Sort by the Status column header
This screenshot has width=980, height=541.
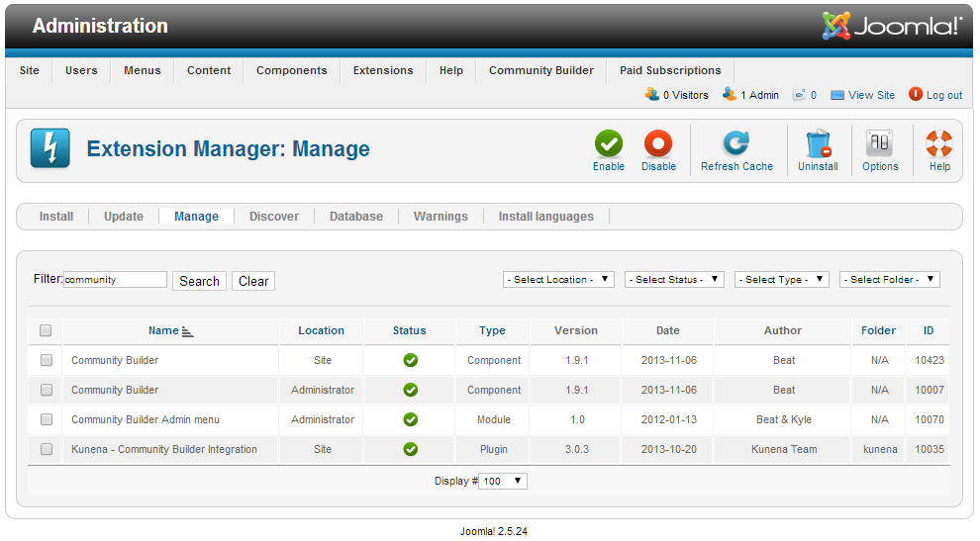[x=409, y=330]
